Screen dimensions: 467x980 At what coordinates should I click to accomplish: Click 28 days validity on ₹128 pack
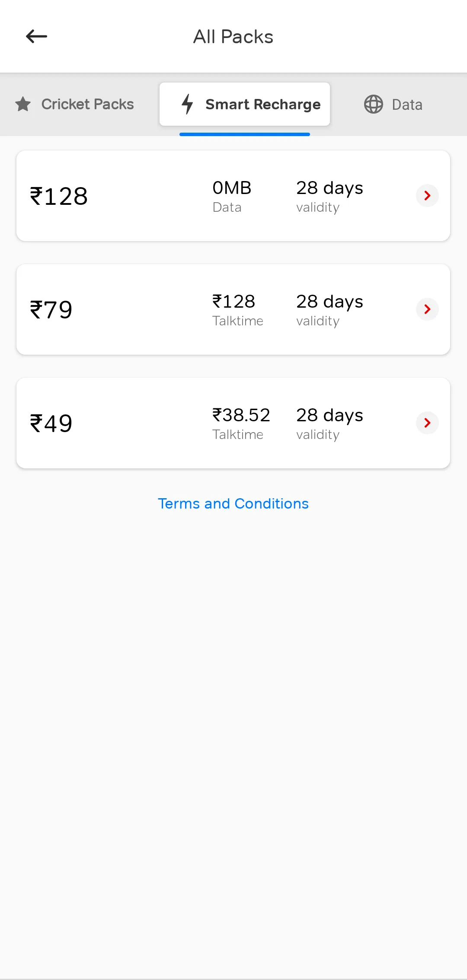coord(329,197)
